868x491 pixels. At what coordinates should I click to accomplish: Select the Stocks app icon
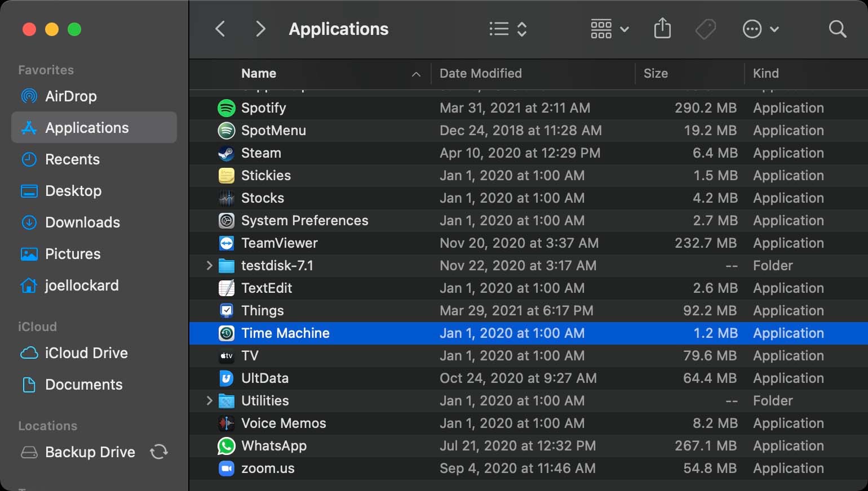226,198
